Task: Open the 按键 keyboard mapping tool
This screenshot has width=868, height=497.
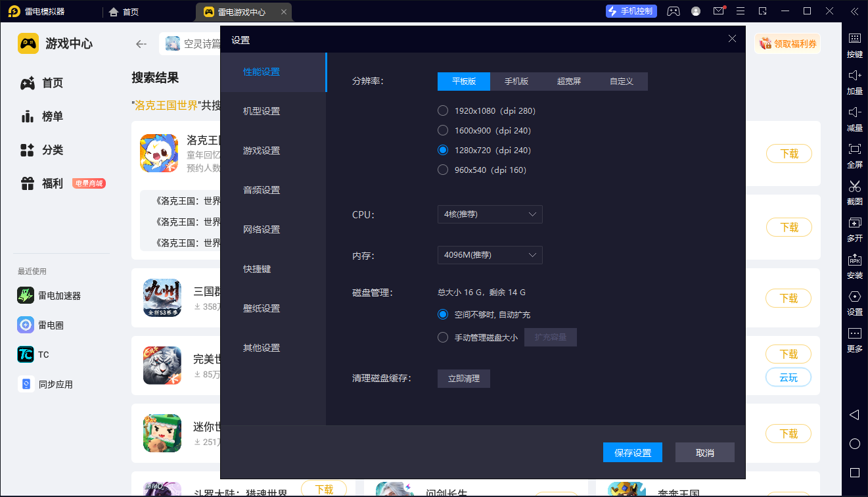Action: click(x=854, y=45)
